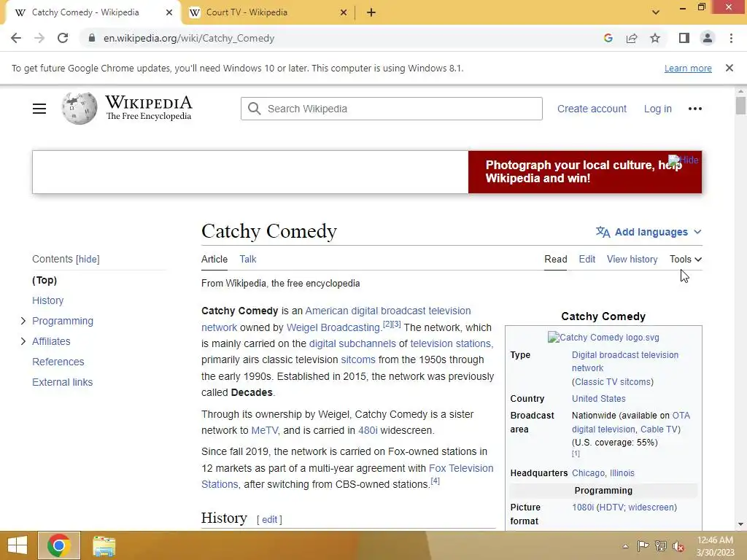
Task: Bookmark this page with star icon
Action: click(655, 38)
